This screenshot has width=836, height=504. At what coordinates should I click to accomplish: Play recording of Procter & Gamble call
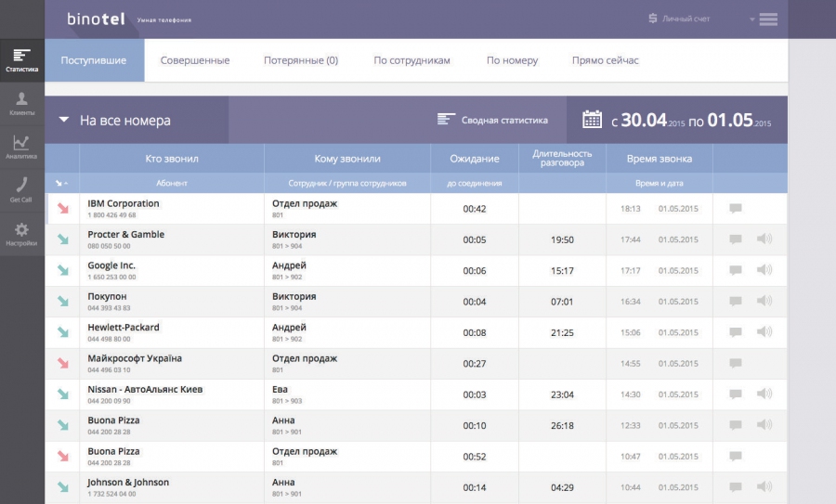[x=764, y=239]
